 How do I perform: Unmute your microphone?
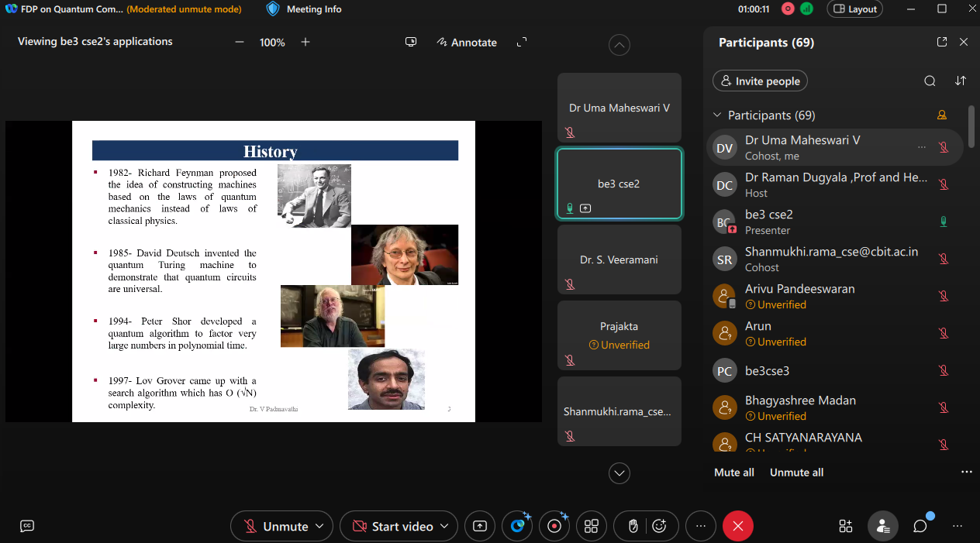click(276, 526)
